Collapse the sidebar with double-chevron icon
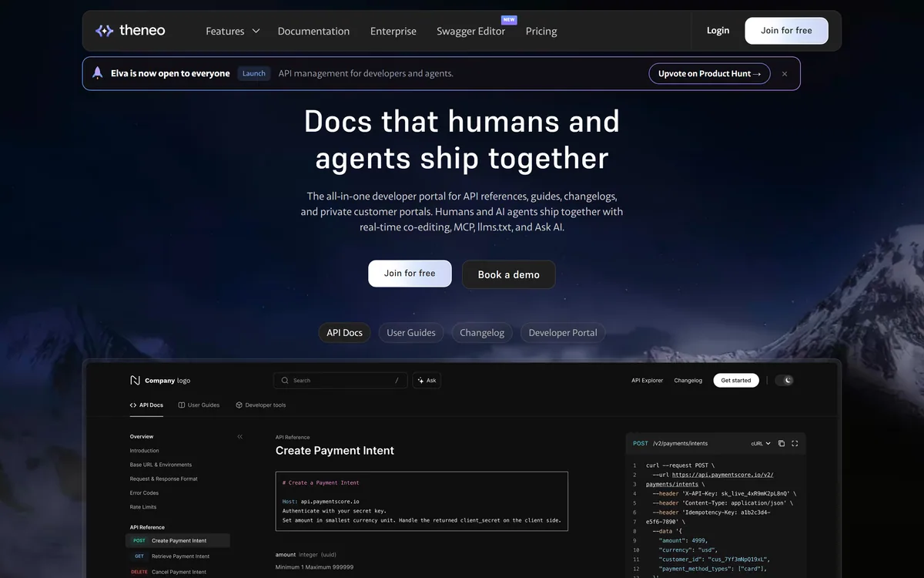This screenshot has width=924, height=578. [x=240, y=437]
